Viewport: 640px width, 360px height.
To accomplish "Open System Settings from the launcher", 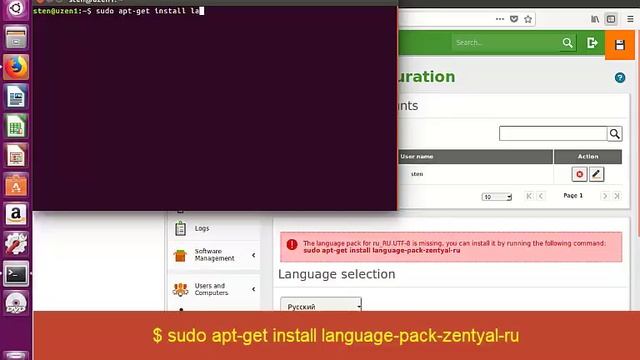I will [x=16, y=244].
